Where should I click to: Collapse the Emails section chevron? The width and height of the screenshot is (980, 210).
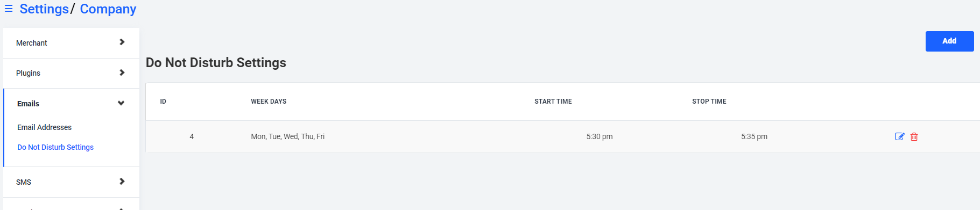tap(121, 103)
